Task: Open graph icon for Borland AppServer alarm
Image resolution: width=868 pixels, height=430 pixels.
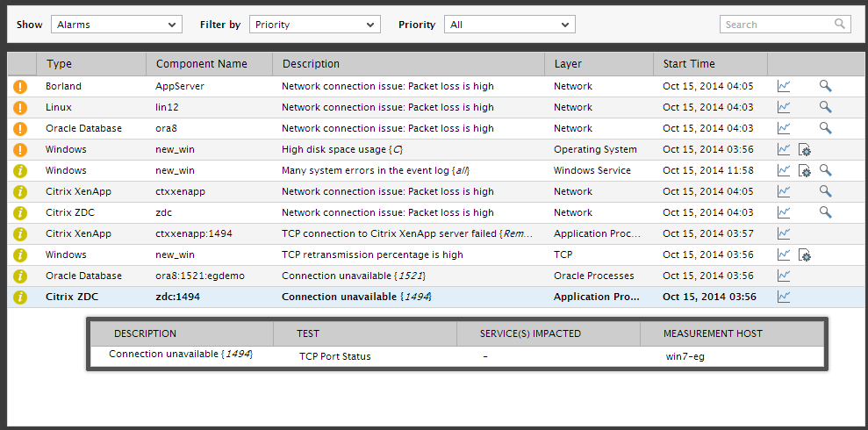Action: (783, 86)
